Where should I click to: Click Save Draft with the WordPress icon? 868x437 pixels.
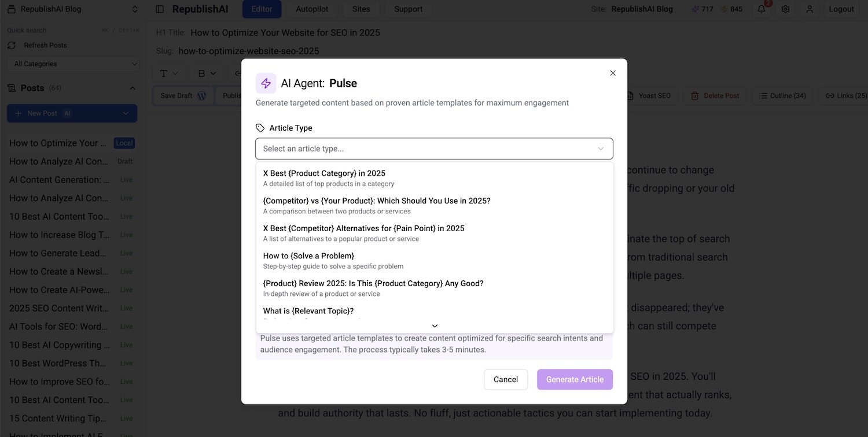click(183, 96)
